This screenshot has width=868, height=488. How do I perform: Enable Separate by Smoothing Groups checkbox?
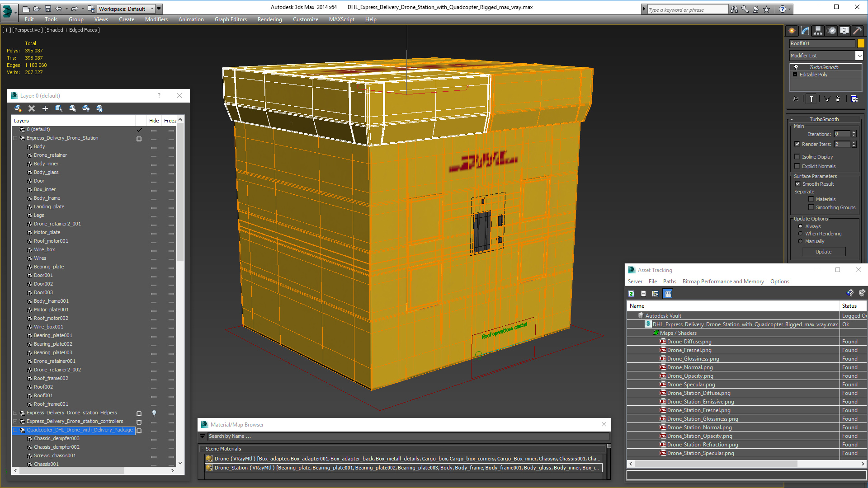tap(811, 207)
